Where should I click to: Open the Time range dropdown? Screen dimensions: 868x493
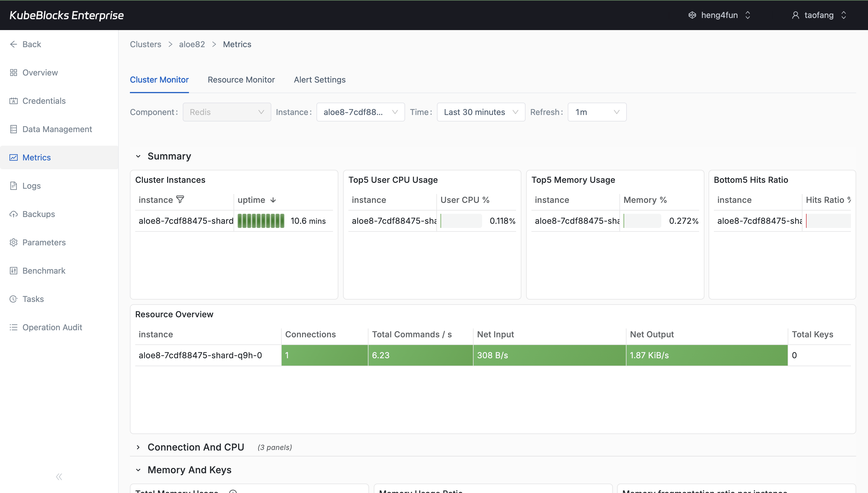[481, 112]
